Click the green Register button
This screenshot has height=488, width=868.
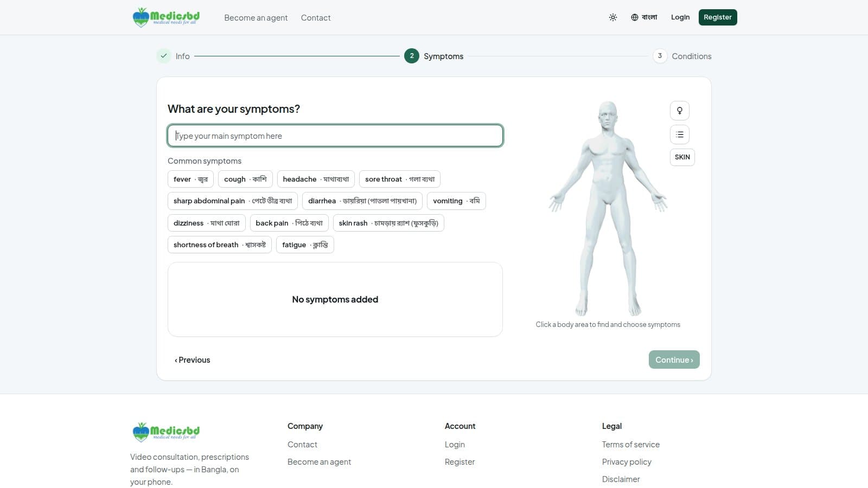pyautogui.click(x=718, y=17)
